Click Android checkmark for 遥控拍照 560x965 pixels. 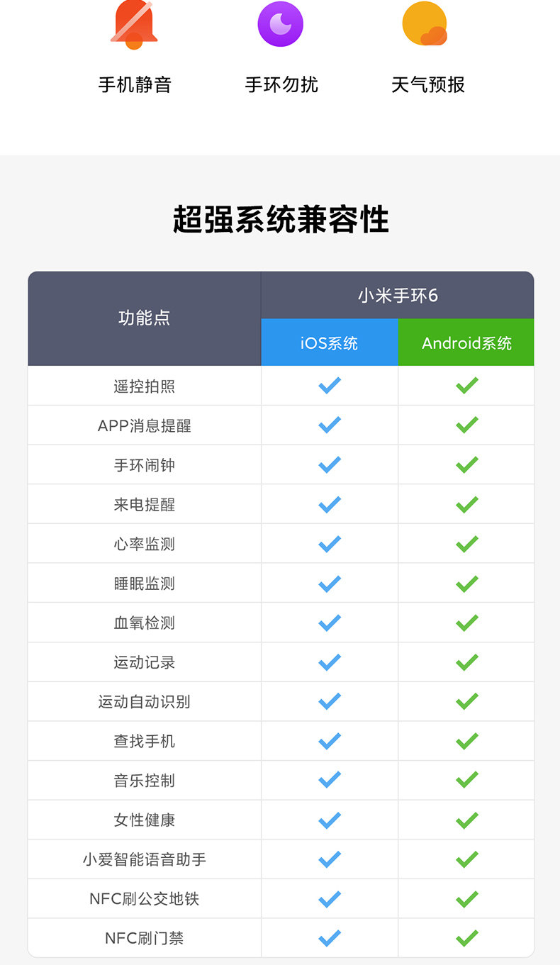[x=466, y=386]
